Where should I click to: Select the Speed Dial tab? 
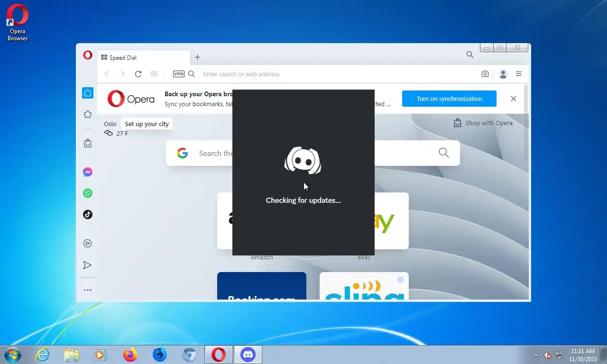[143, 57]
